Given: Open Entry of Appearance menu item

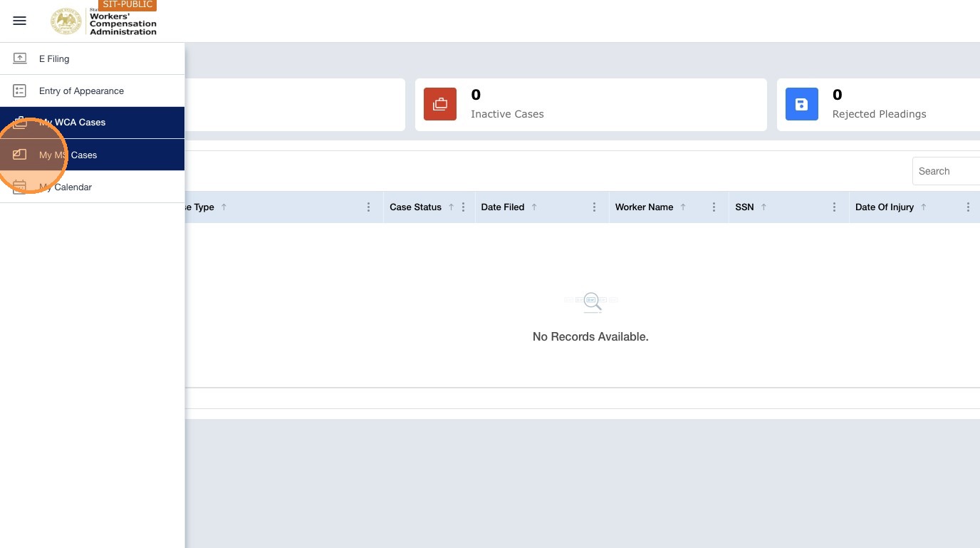Looking at the screenshot, I should [93, 91].
